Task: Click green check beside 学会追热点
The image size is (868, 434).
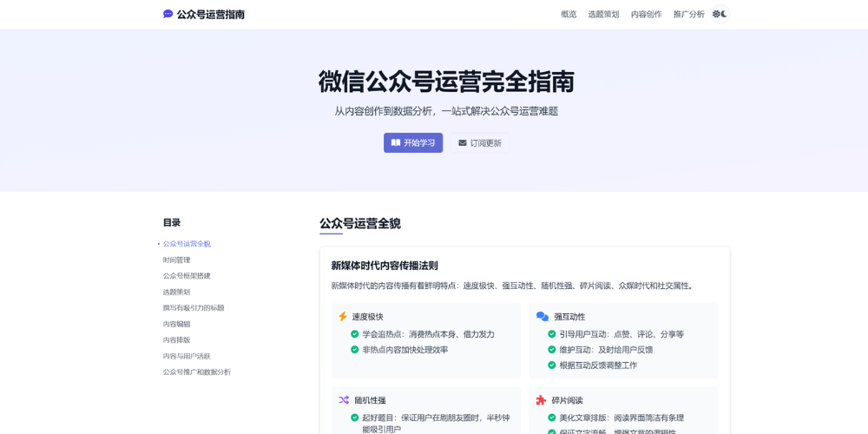Action: pyautogui.click(x=355, y=334)
